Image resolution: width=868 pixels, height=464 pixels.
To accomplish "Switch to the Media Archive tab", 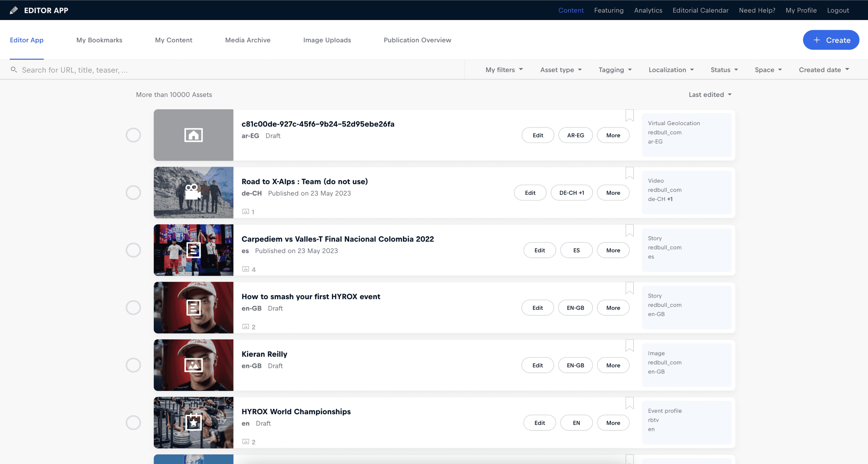I will [248, 40].
